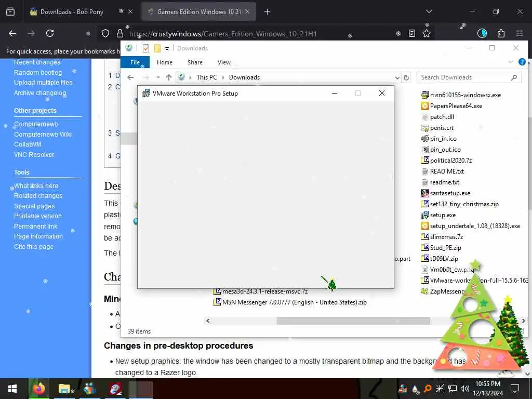Image resolution: width=532 pixels, height=399 pixels.
Task: Open File tab in Explorer ribbon
Action: coord(135,62)
